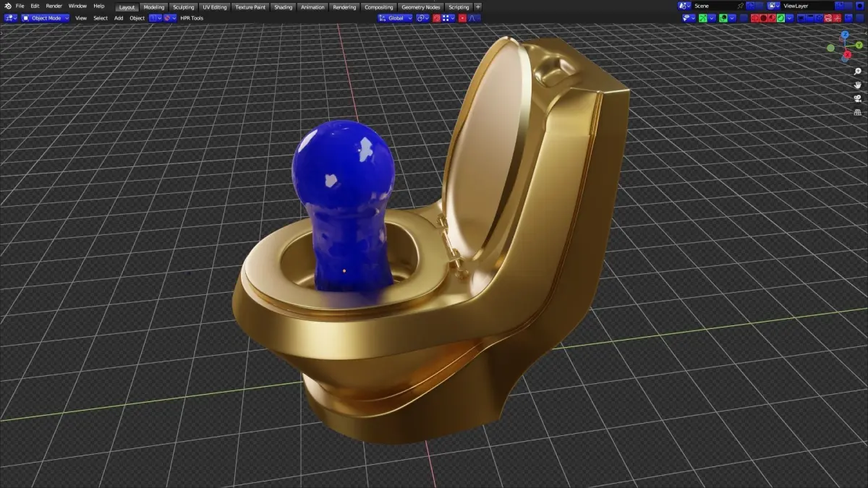The height and width of the screenshot is (488, 868).
Task: Switch to the Compositing workspace tab
Action: [x=379, y=7]
